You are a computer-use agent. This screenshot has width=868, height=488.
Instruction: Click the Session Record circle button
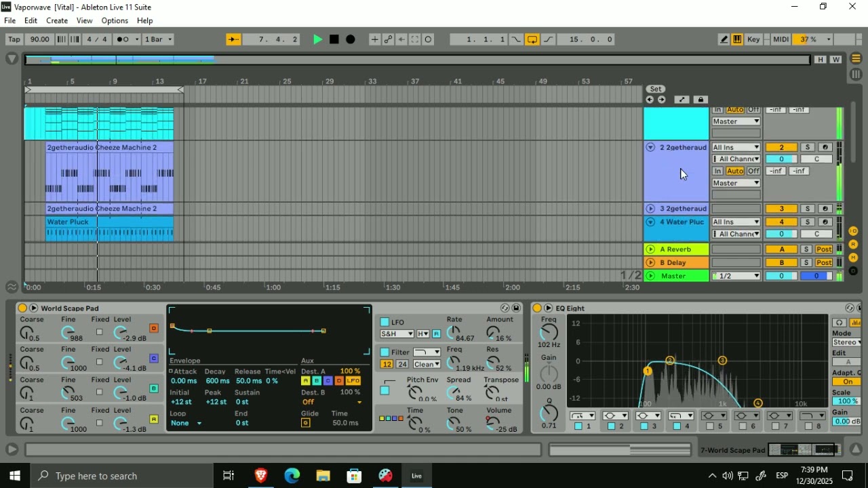click(x=429, y=39)
